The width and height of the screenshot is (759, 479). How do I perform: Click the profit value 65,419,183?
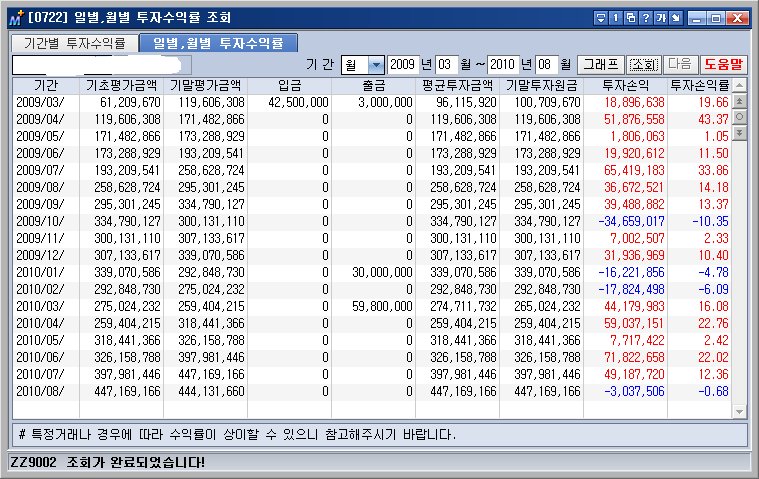point(634,170)
